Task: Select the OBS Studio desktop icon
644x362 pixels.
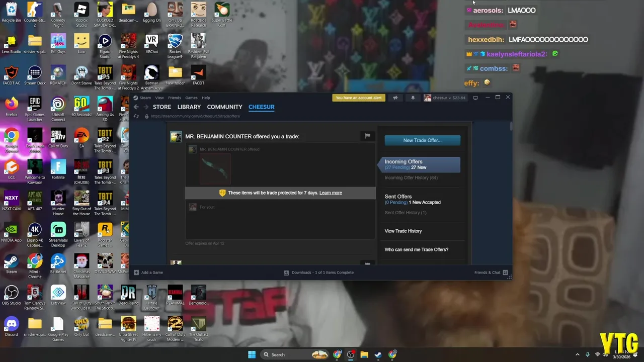Action: (11, 296)
